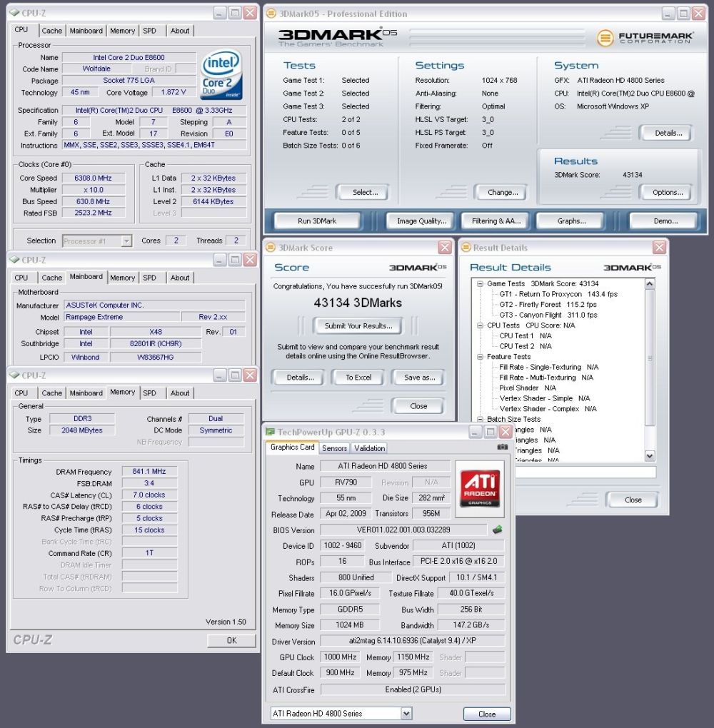
Task: Click the Run 3DMark button
Action: 317,221
